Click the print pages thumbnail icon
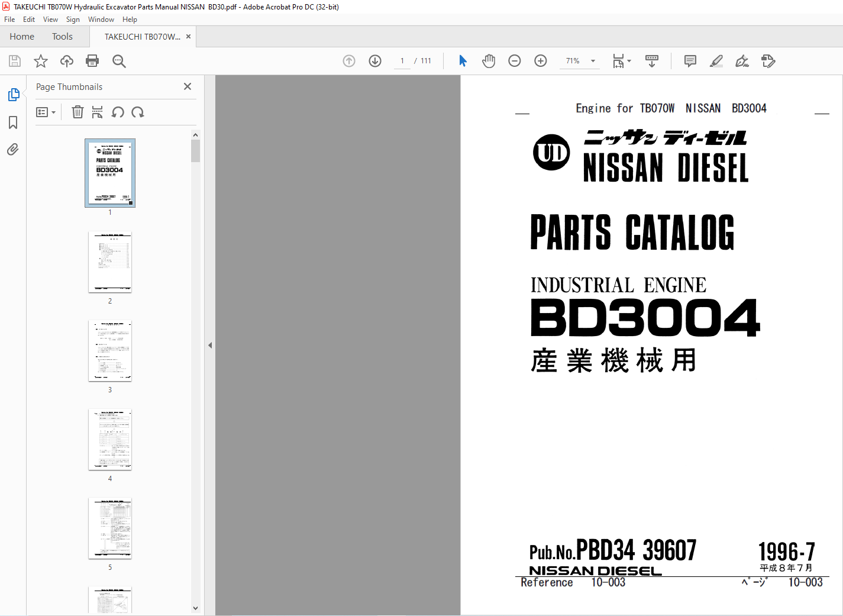 tap(98, 112)
